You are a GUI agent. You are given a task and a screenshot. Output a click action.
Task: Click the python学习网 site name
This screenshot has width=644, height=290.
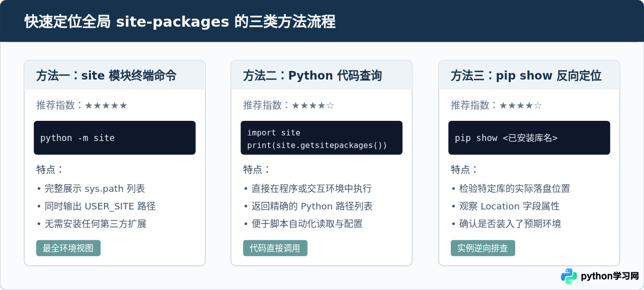[x=610, y=276]
